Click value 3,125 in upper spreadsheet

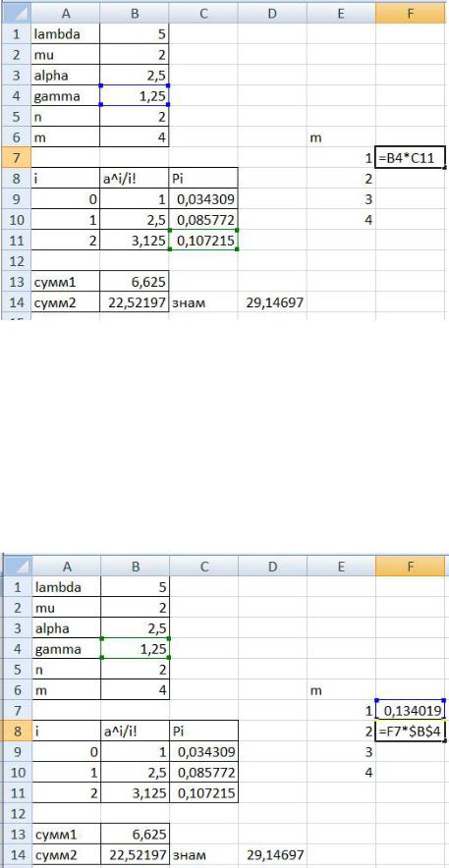tap(135, 241)
